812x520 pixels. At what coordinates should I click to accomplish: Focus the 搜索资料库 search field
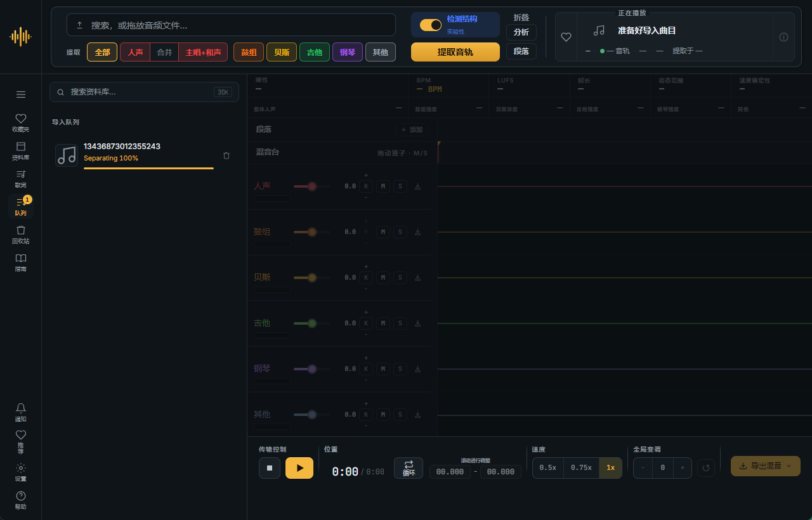click(145, 92)
